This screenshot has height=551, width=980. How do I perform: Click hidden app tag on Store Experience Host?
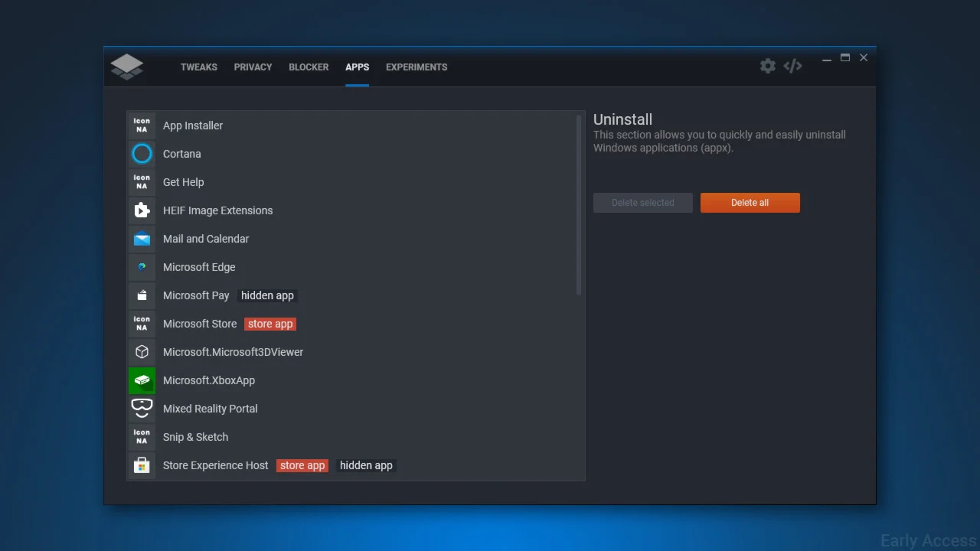click(x=366, y=465)
